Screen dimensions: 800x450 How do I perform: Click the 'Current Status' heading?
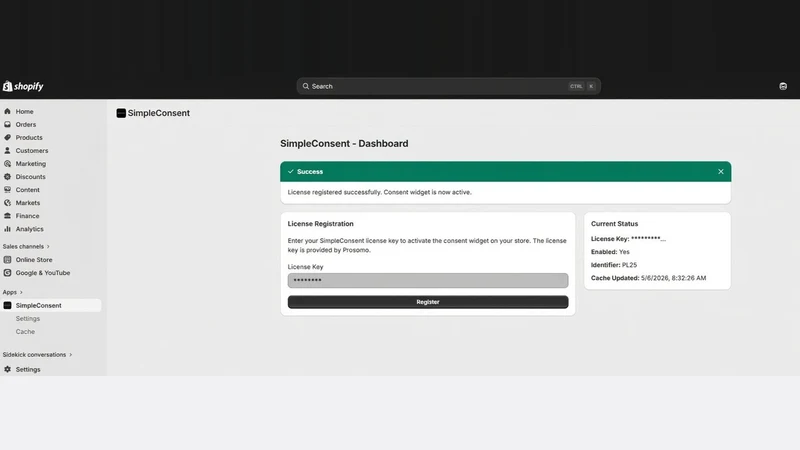point(614,223)
